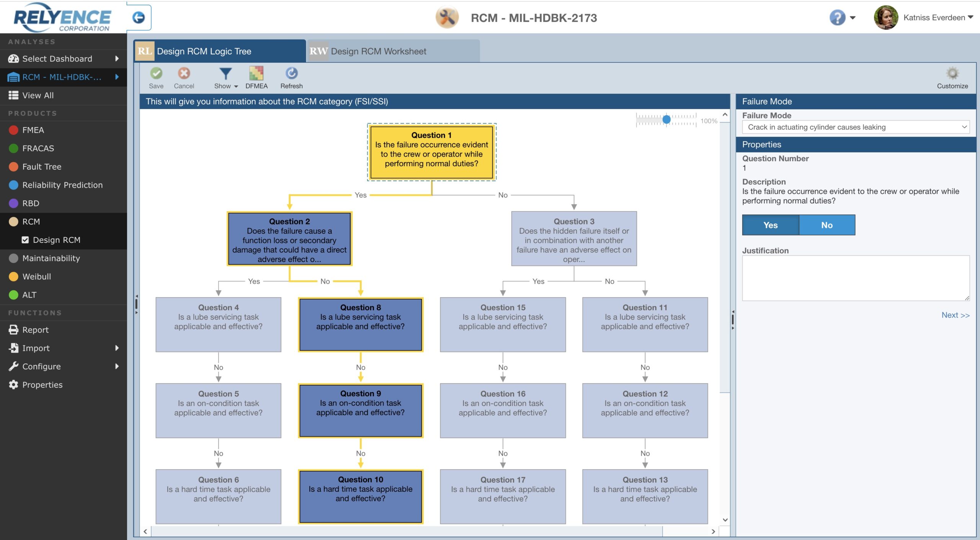Expand the Import sidebar menu
This screenshot has height=540, width=980.
36,348
